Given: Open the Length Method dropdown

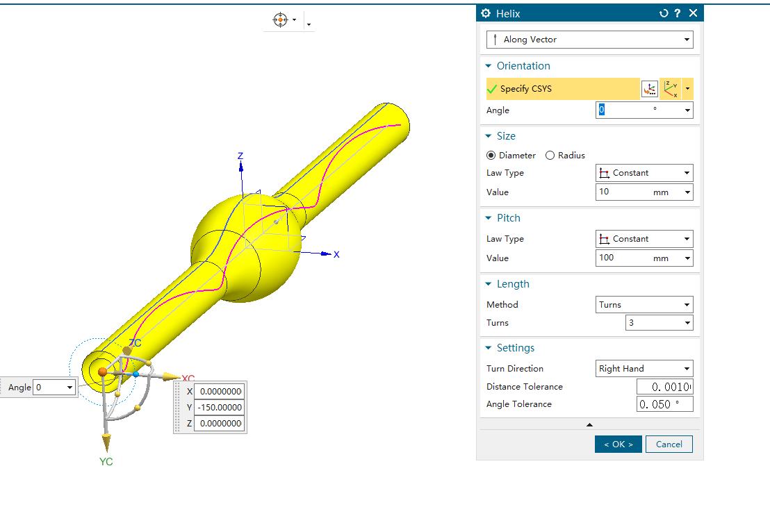Looking at the screenshot, I should click(644, 305).
